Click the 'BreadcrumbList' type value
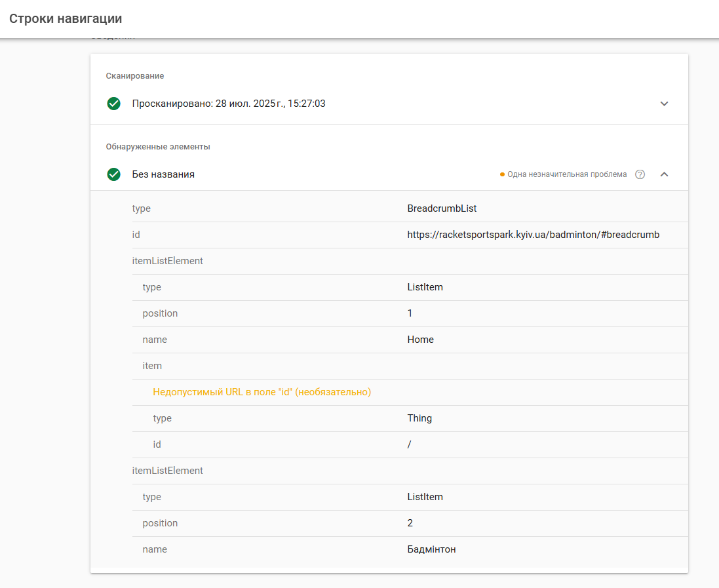The width and height of the screenshot is (719, 588). [442, 208]
